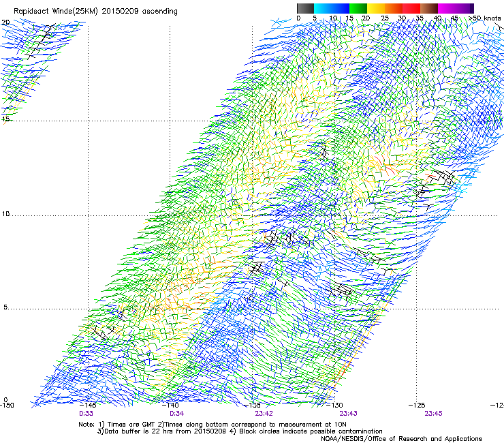Click the latitude 0 axis label
Image resolution: width=504 pixels, height=443 pixels.
pyautogui.click(x=5, y=400)
